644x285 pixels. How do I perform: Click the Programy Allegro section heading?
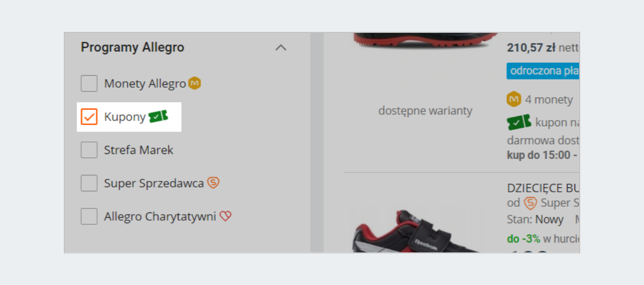(x=133, y=47)
